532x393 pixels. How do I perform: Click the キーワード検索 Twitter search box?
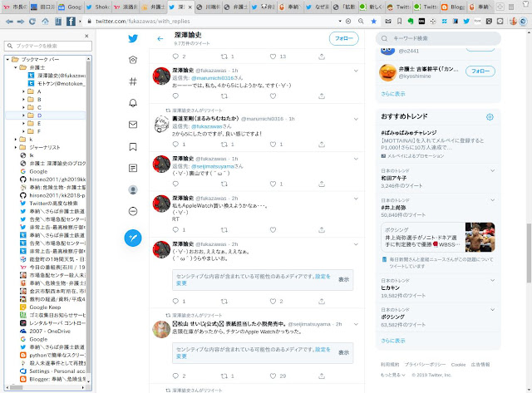(438, 39)
